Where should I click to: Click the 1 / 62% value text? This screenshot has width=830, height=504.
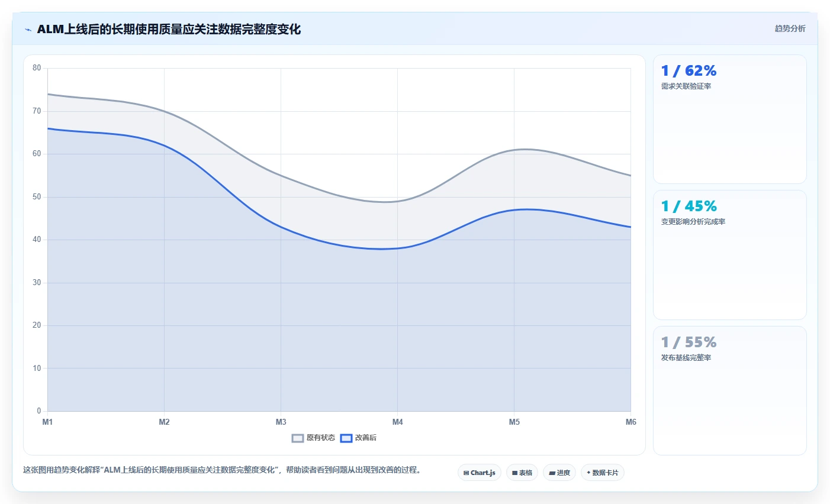tap(689, 70)
